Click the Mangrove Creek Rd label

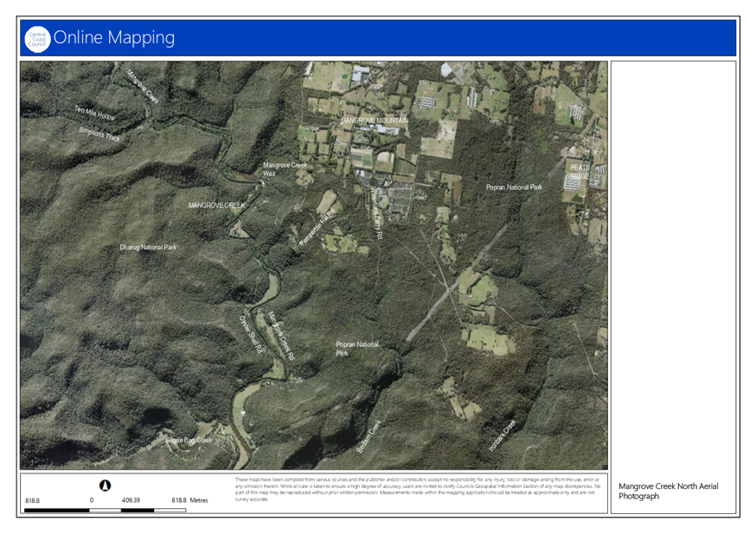point(283,336)
